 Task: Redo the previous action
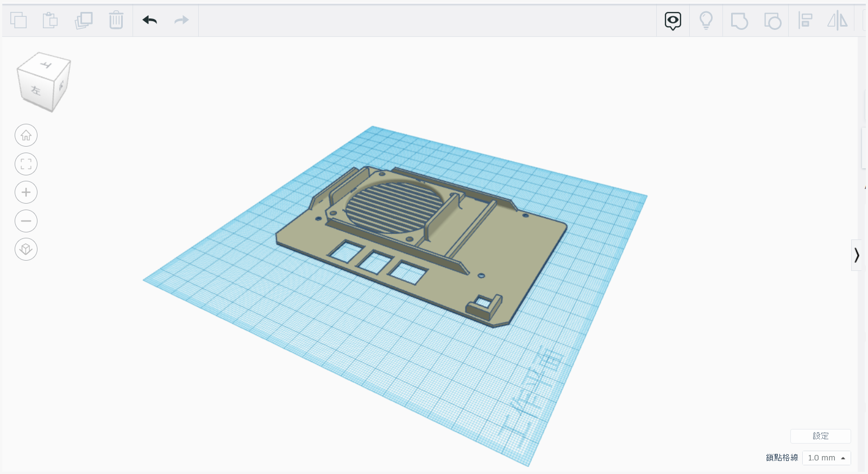pos(181,20)
